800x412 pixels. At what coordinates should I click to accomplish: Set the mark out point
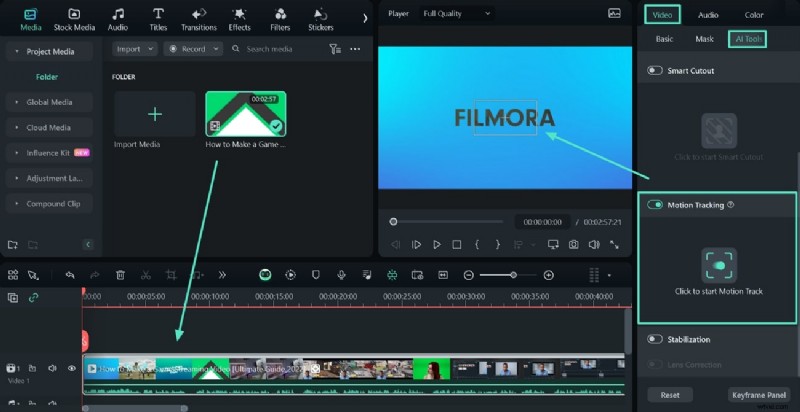click(497, 245)
